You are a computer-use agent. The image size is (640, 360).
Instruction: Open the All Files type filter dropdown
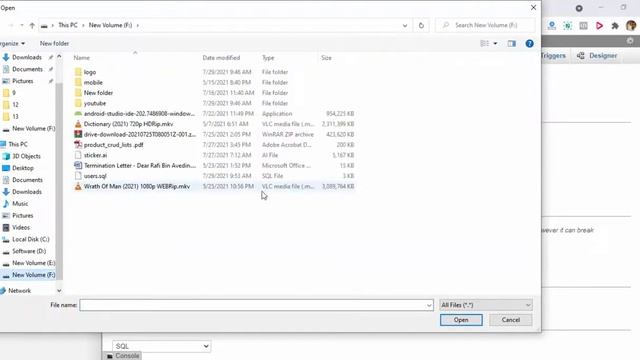486,305
